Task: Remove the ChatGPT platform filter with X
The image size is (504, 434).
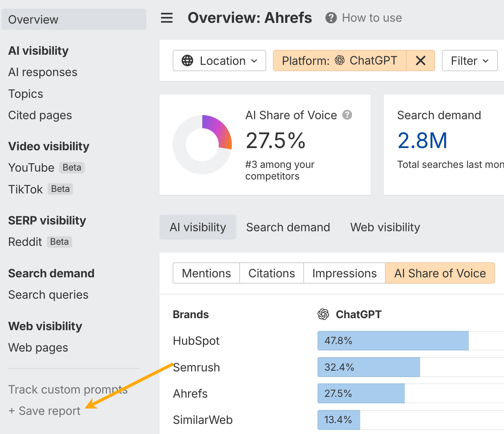Action: pyautogui.click(x=420, y=61)
